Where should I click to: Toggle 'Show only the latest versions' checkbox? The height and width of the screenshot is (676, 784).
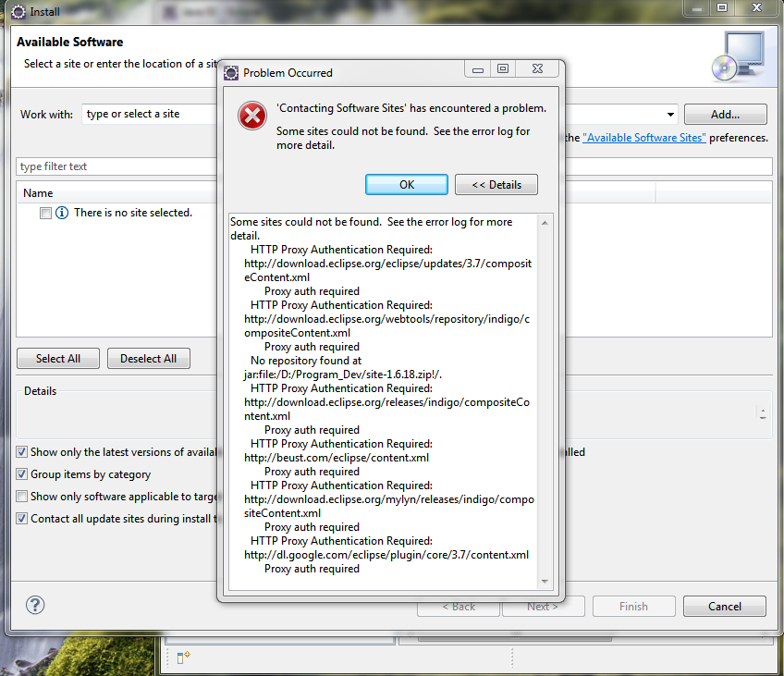21,452
